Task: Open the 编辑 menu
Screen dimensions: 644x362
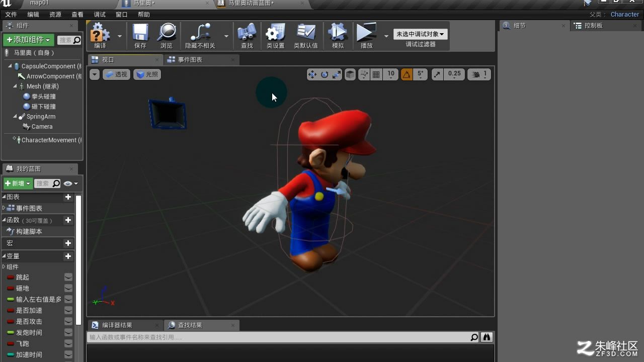Action: 33,15
